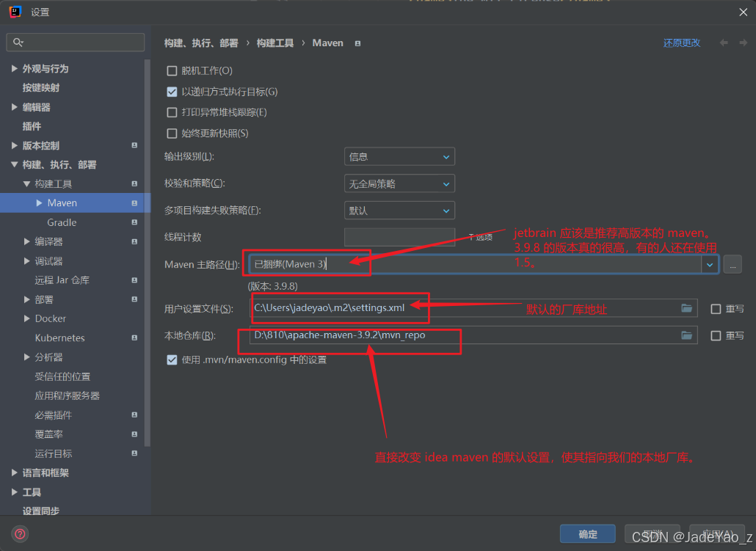Screen dimensions: 756x551
Task: Click the IntelliJ IDEA logo in title bar
Action: click(x=15, y=12)
